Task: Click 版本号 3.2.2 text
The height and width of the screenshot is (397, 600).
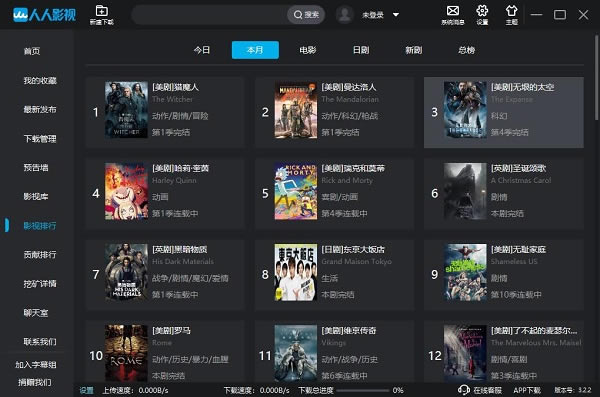Action: point(572,390)
